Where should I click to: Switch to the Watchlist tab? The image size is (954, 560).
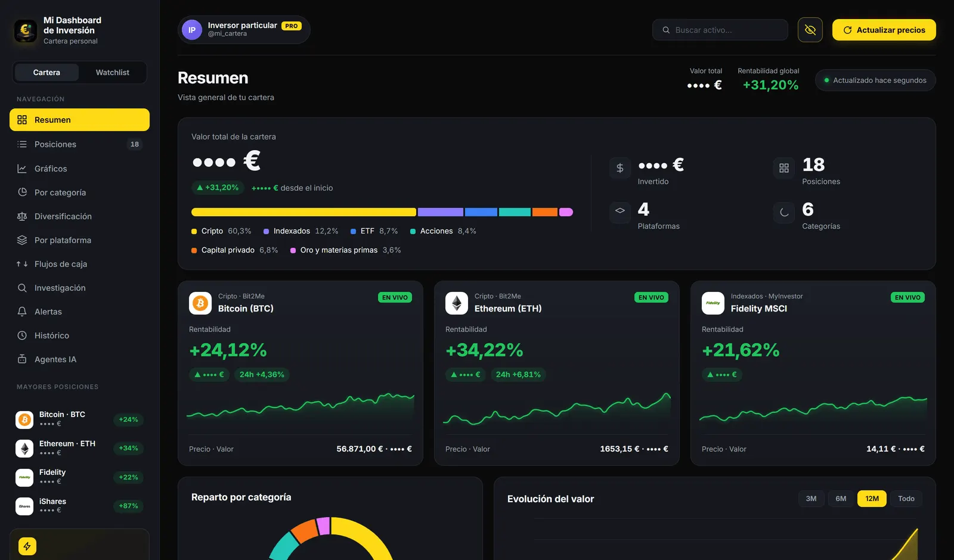coord(113,72)
